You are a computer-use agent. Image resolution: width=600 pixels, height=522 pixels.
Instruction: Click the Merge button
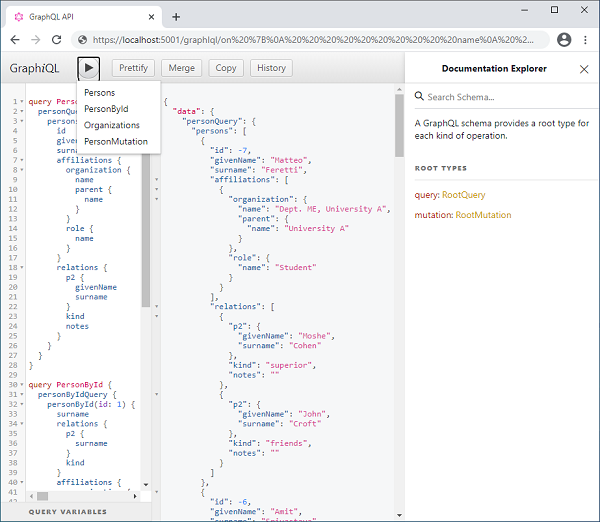click(181, 68)
